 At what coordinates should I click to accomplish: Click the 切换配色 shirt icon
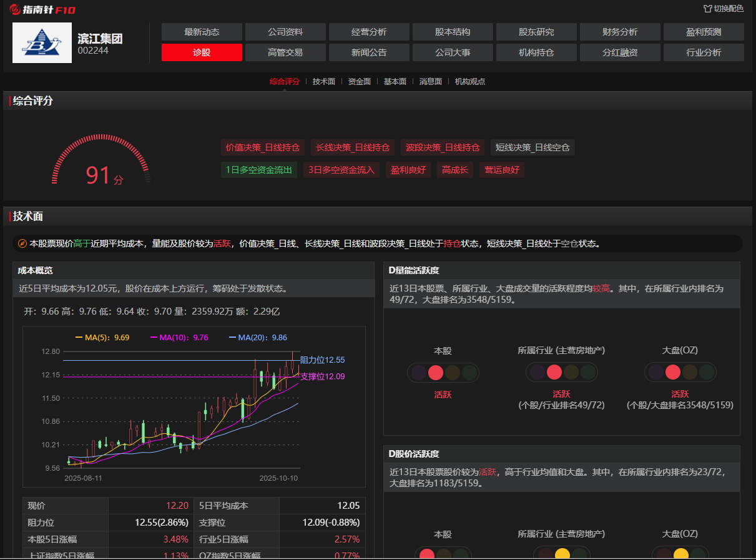(707, 9)
